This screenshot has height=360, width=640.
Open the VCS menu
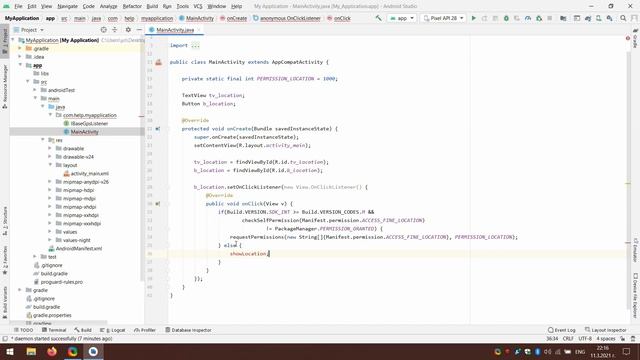(198, 6)
